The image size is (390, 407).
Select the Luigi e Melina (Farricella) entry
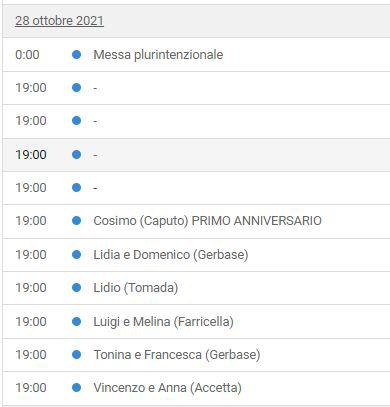click(163, 322)
